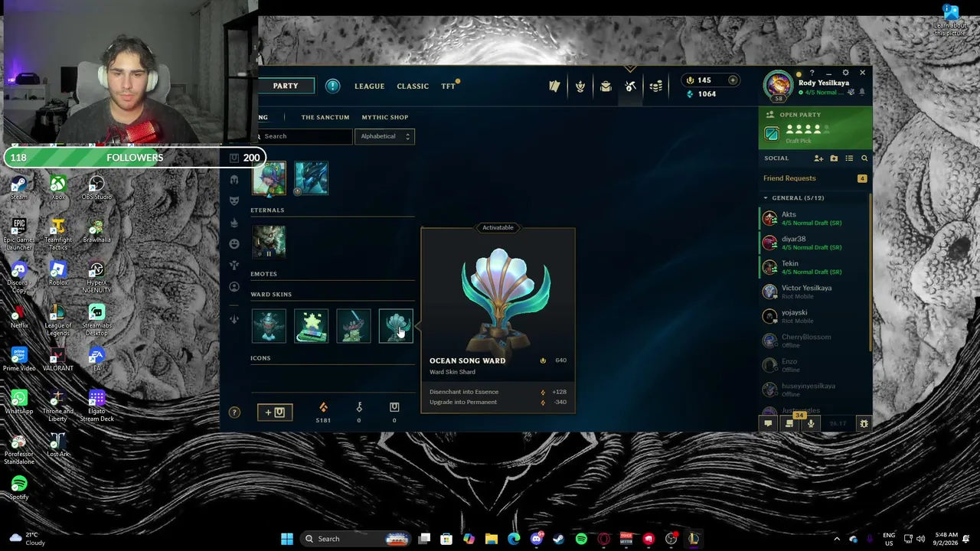This screenshot has height=551, width=980.
Task: Open taskbar volume control
Action: pyautogui.click(x=920, y=539)
